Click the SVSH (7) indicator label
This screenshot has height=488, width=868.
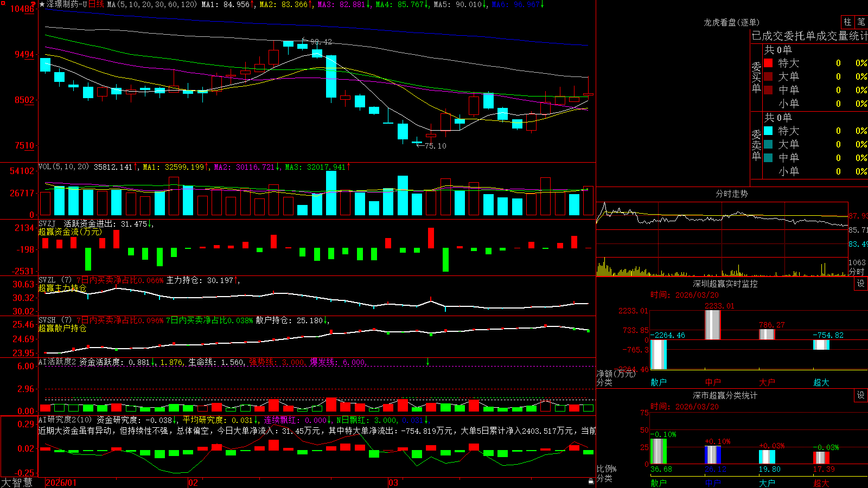click(x=55, y=320)
